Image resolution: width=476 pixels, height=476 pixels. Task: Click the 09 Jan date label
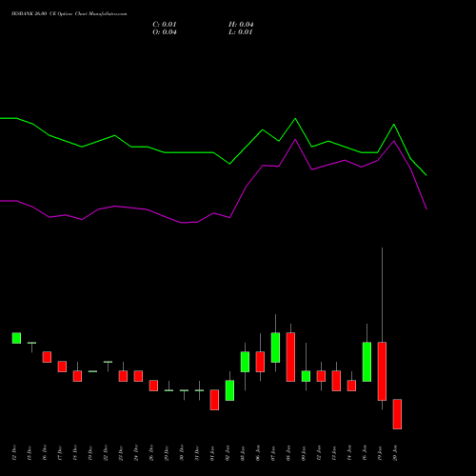(x=304, y=453)
